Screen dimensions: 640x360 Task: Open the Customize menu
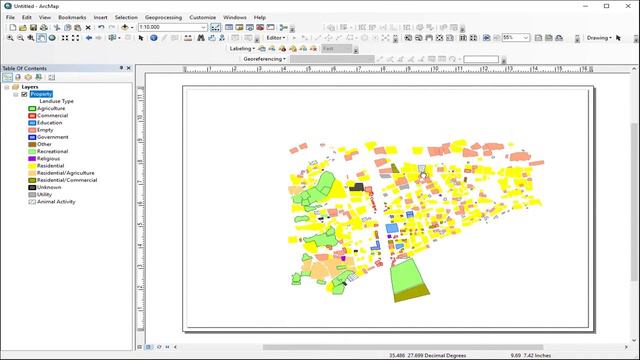tap(202, 17)
